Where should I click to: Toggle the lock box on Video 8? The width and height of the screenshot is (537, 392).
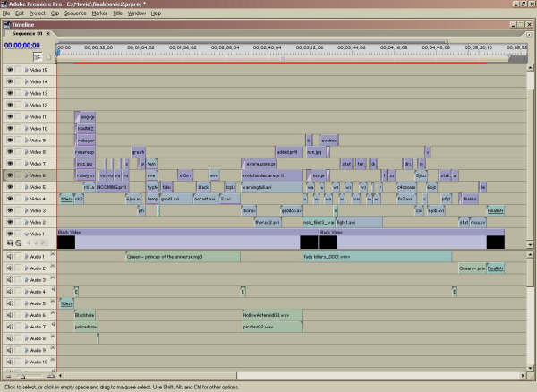(x=18, y=152)
